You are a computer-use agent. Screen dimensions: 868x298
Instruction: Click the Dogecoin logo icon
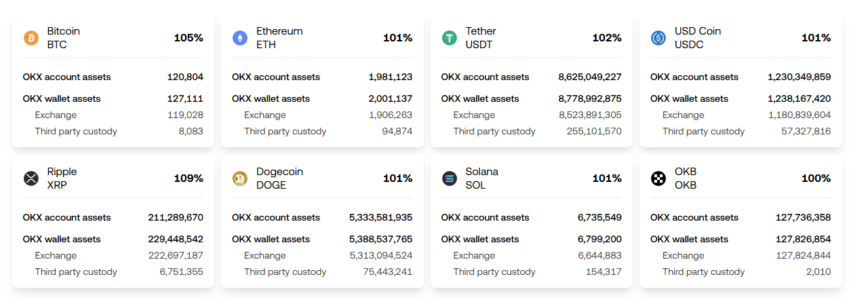point(240,179)
